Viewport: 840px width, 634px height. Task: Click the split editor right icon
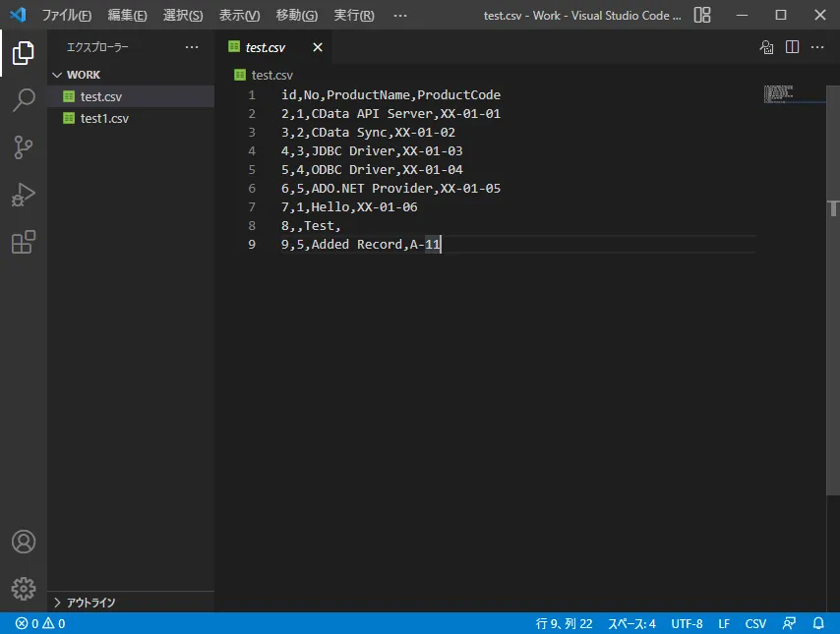click(792, 47)
